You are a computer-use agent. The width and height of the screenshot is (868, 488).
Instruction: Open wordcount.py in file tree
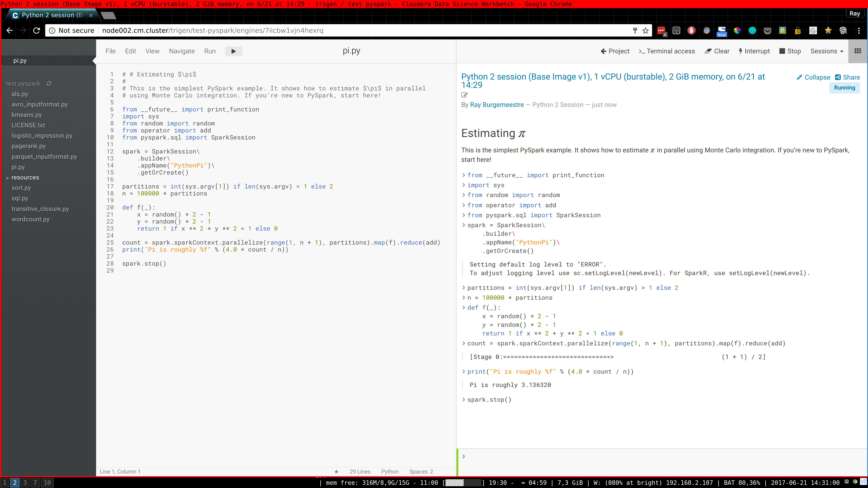click(x=30, y=219)
